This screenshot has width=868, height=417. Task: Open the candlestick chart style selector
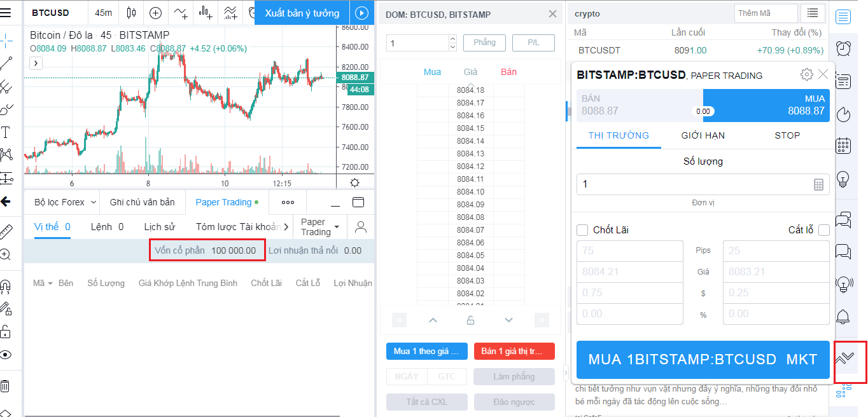pyautogui.click(x=132, y=13)
